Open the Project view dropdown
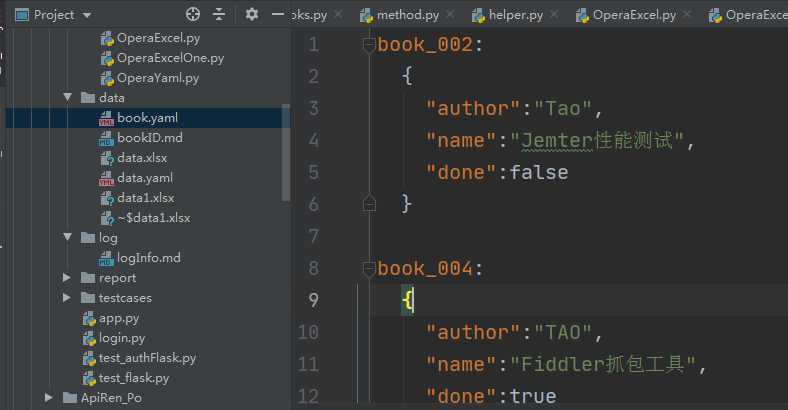Viewport: 788px width, 410px height. coord(87,16)
